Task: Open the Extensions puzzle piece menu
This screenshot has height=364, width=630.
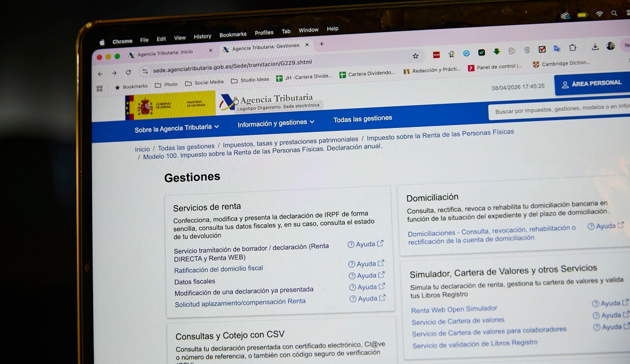Action: [x=572, y=48]
